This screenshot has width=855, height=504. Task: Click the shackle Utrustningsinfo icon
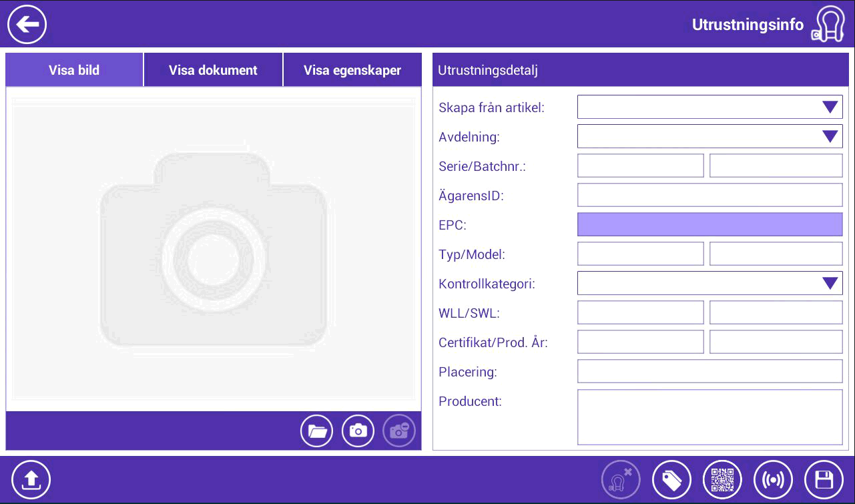(828, 25)
